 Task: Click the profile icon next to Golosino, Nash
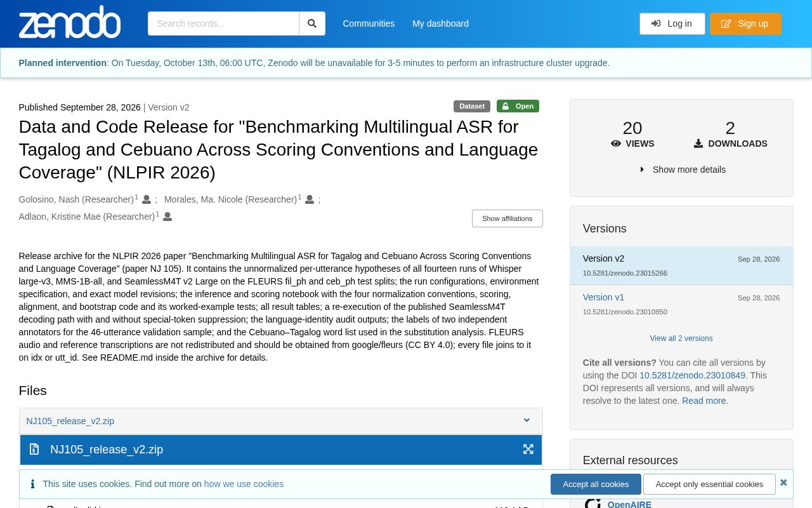pyautogui.click(x=147, y=199)
